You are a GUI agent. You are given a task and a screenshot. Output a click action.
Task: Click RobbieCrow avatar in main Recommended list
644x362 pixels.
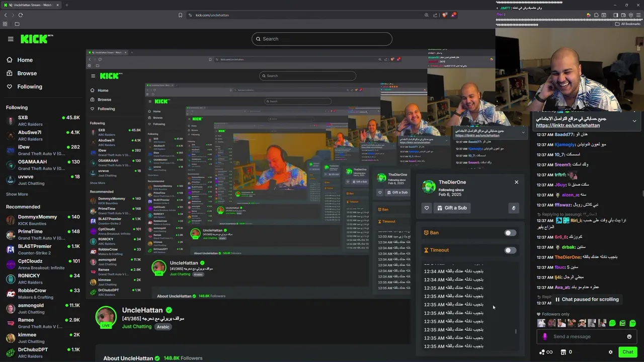(10, 294)
